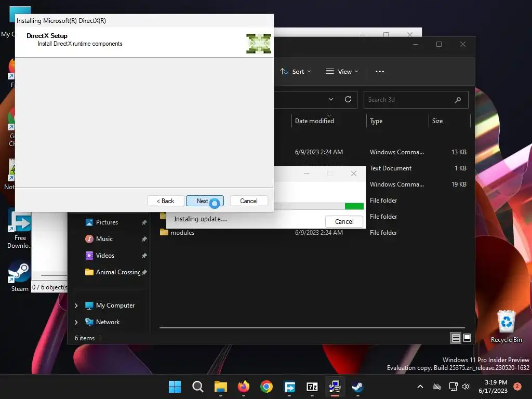Open the notification count badge
The width and height of the screenshot is (532, 399).
pyautogui.click(x=517, y=387)
